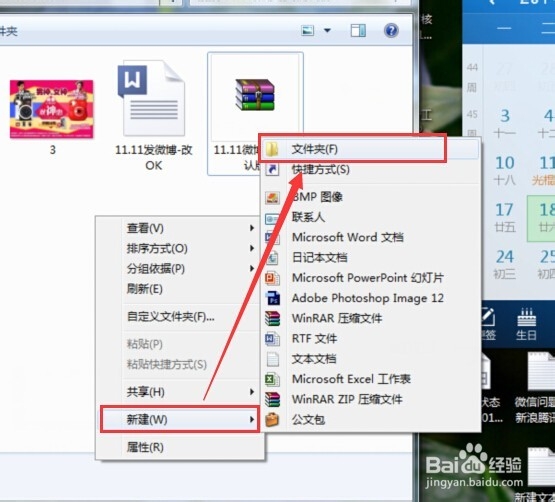
Task: Click the briefcase icon
Action: click(x=272, y=420)
